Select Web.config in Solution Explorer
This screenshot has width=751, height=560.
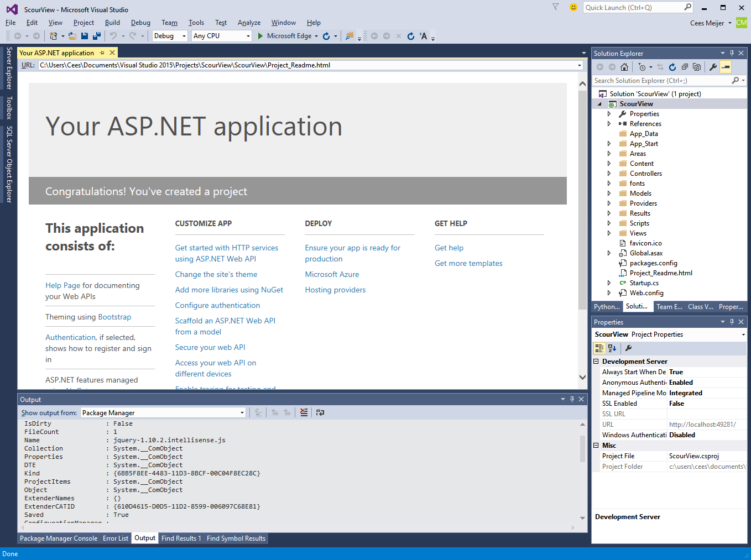(x=646, y=293)
